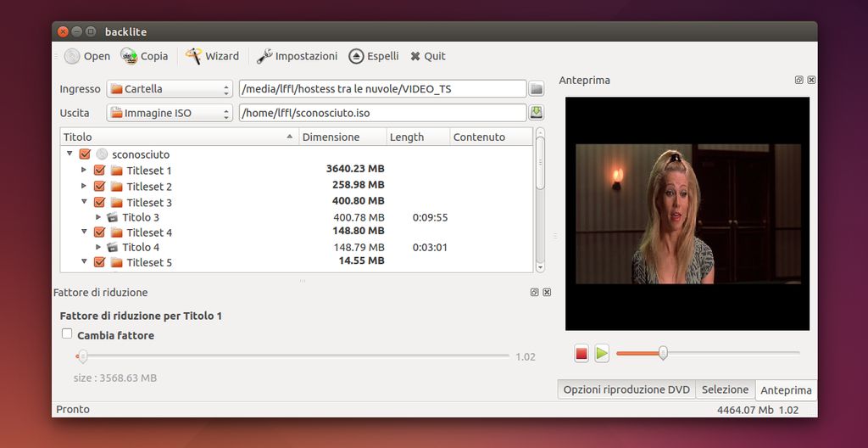Expand the Titleset 2 tree node

tap(84, 186)
